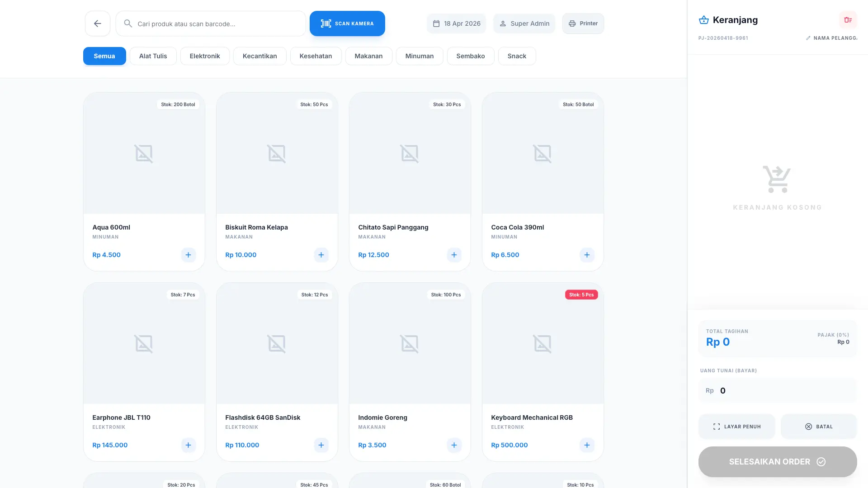
Task: Clear the cart with the red icon
Action: 848,20
